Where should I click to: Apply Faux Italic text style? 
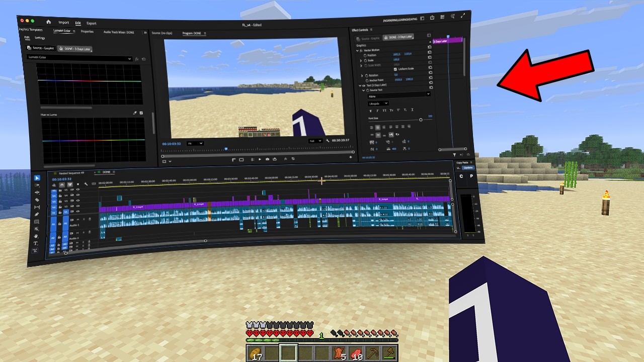[x=377, y=110]
